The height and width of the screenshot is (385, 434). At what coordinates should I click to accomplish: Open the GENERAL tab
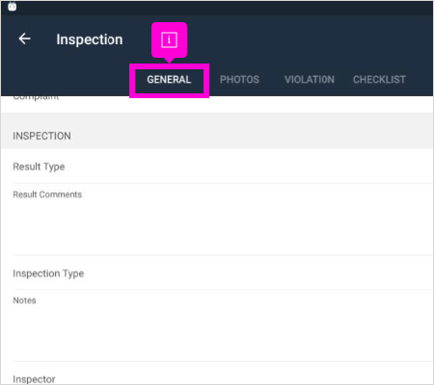(169, 80)
